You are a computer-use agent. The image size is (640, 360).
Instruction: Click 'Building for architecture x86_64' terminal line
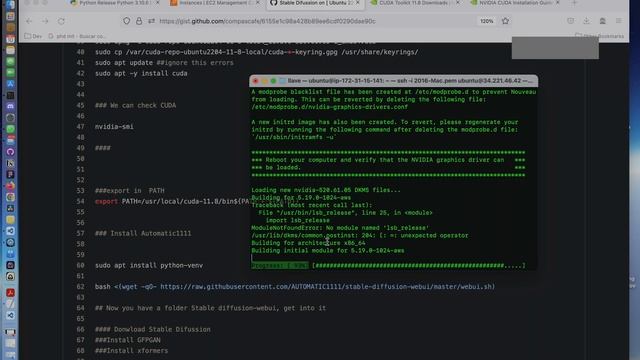[x=308, y=243]
